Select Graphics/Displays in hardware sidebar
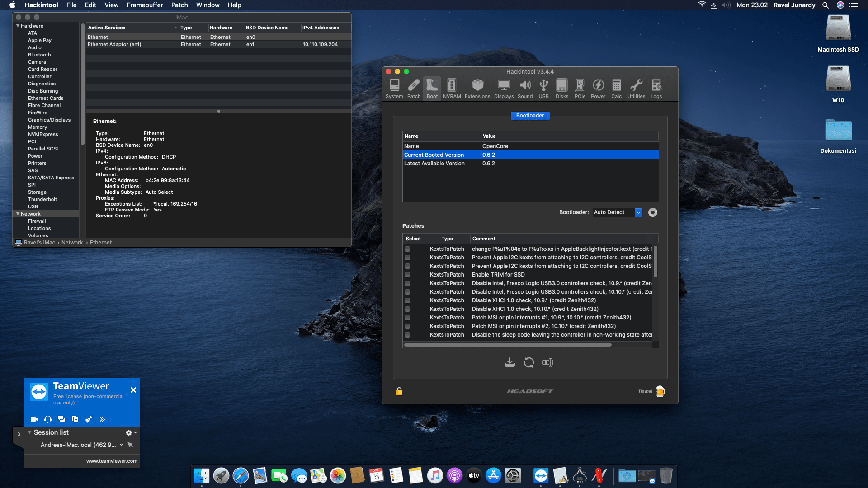The width and height of the screenshot is (868, 488). coord(49,120)
